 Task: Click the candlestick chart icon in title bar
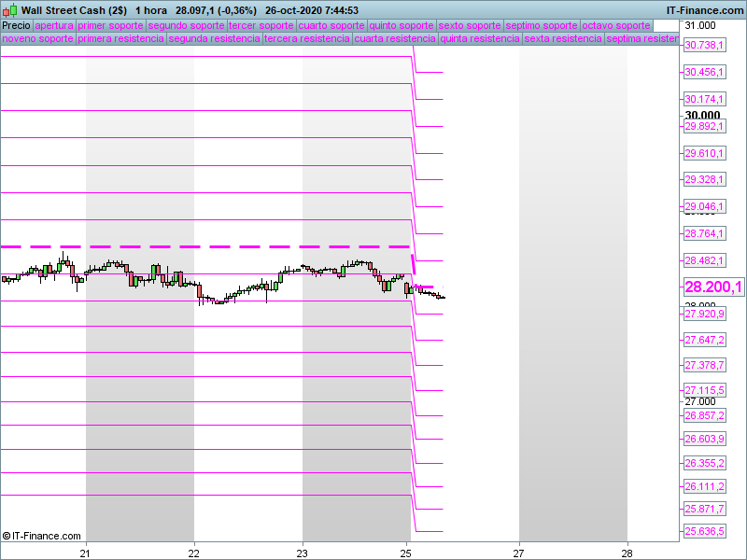click(x=9, y=10)
